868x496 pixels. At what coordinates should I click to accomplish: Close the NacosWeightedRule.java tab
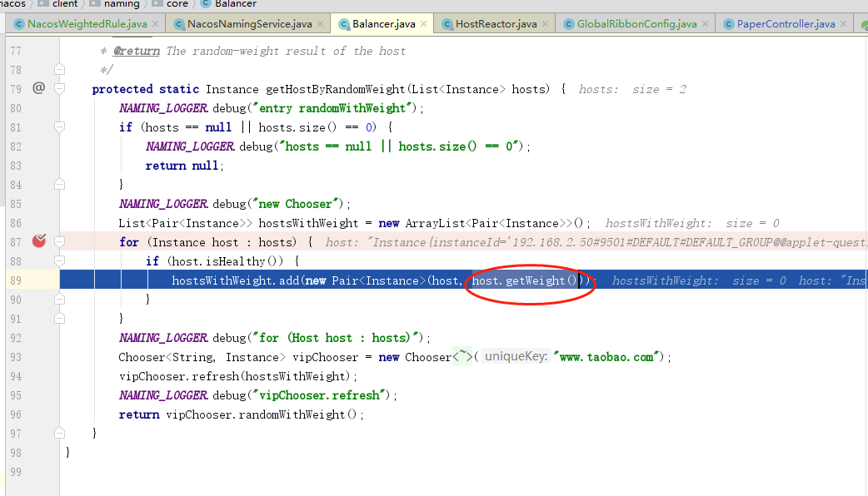[x=156, y=24]
